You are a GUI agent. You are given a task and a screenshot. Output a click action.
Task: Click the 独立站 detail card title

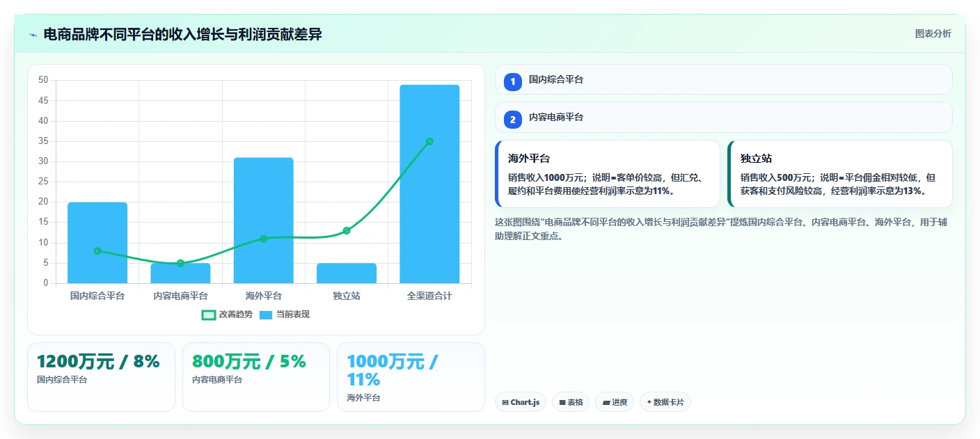point(756,159)
